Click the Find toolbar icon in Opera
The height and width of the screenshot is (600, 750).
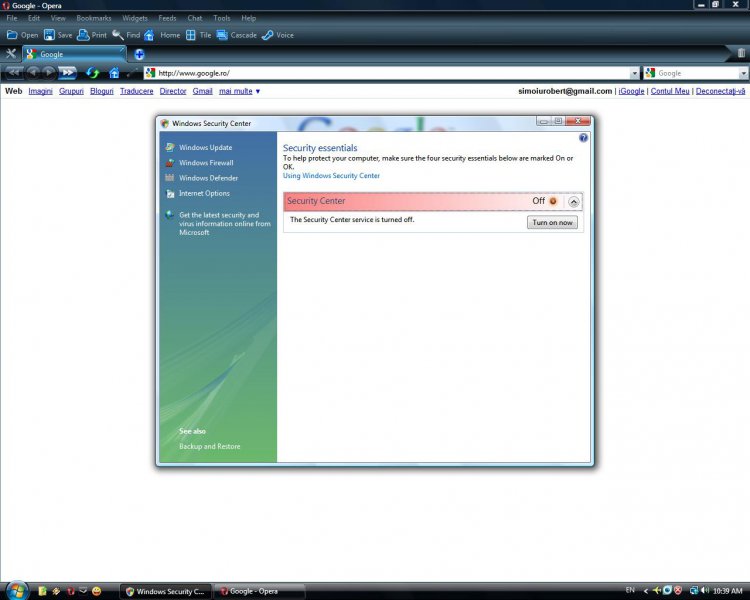tap(118, 35)
